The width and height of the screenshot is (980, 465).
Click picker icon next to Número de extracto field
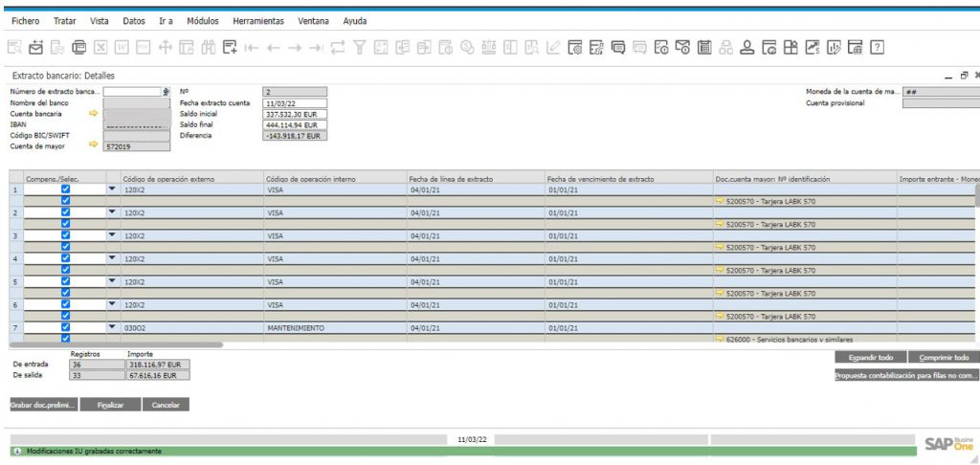[166, 92]
